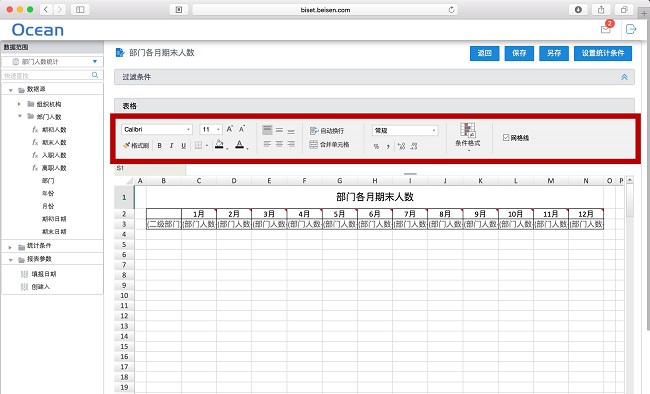Click the 1月 header cell
This screenshot has width=650, height=394.
tap(199, 214)
